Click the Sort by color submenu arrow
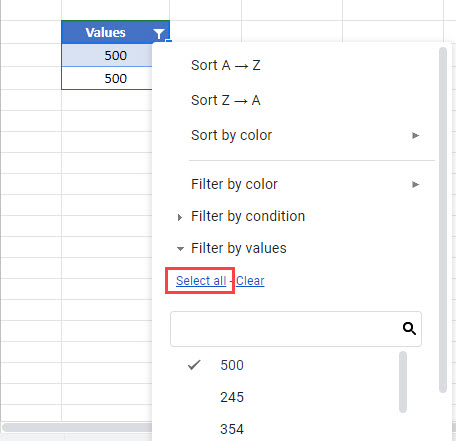Screen dimensions: 456x441 coord(415,135)
